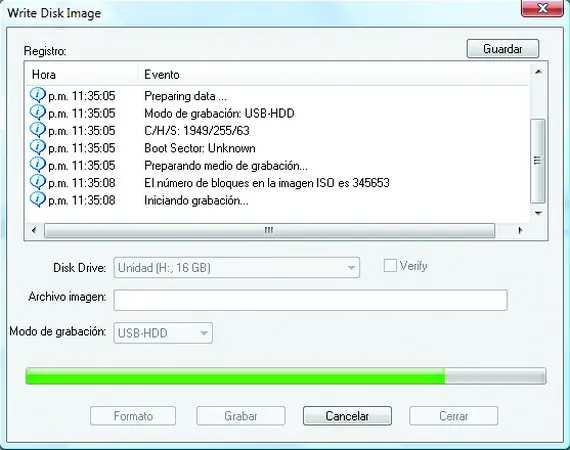The height and width of the screenshot is (450, 570).
Task: Cancel the write with the Cancelar button
Action: [347, 416]
